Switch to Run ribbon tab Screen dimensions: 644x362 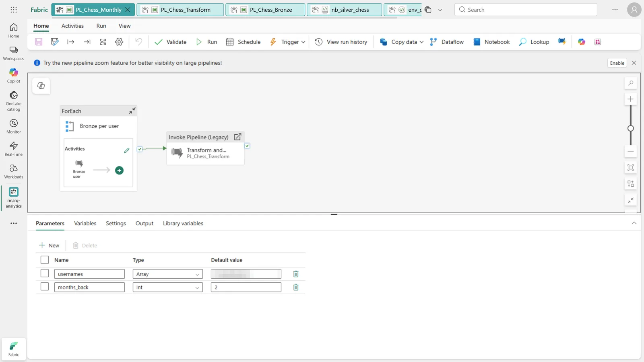pyautogui.click(x=101, y=26)
